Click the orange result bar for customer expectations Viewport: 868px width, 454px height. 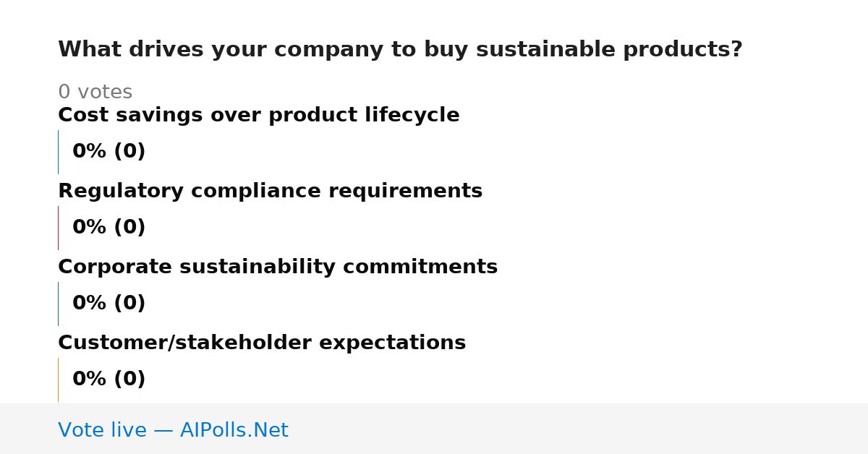(x=58, y=380)
